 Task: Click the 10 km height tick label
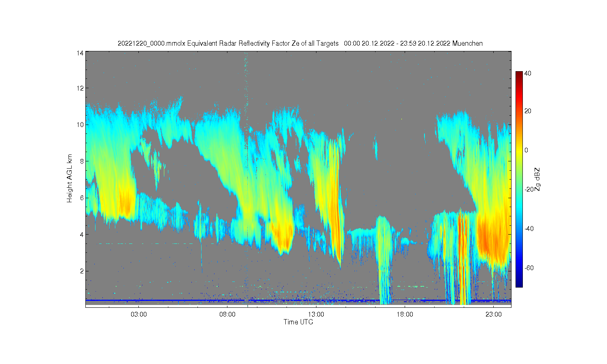pyautogui.click(x=80, y=125)
